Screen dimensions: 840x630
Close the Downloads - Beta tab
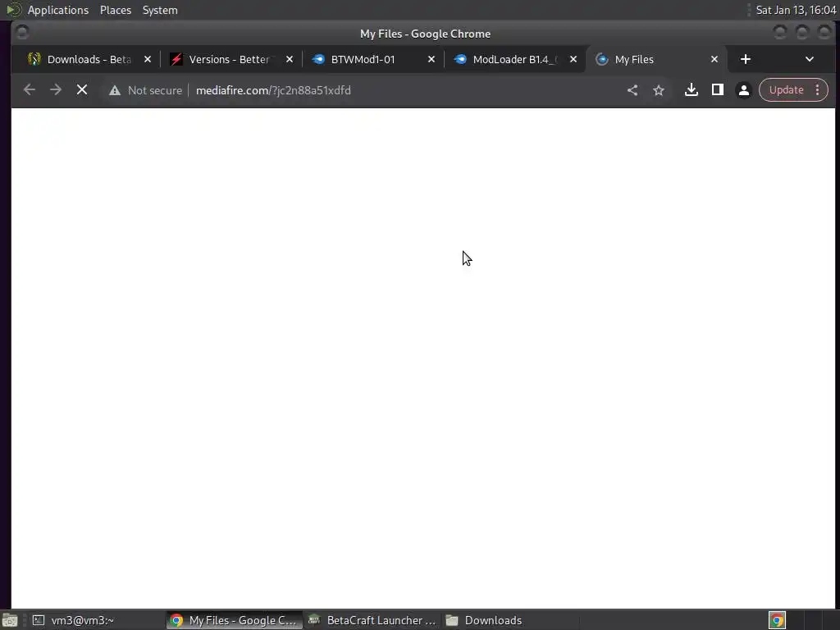148,59
